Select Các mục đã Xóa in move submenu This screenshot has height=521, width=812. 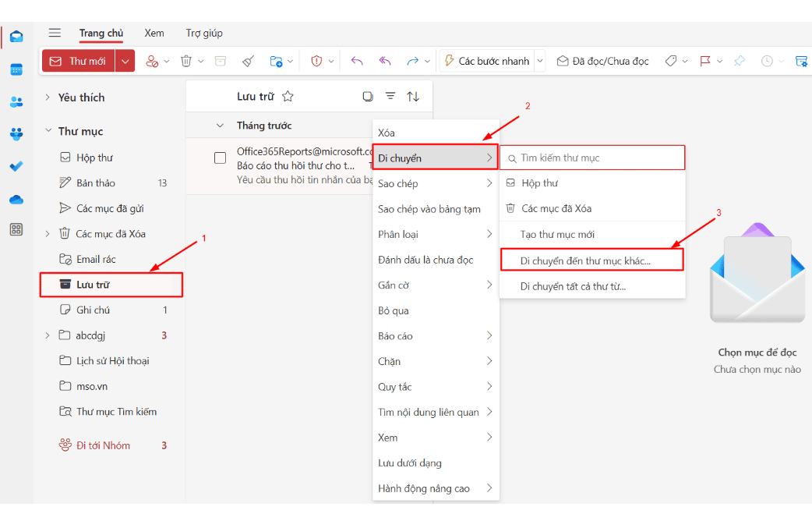pyautogui.click(x=592, y=208)
